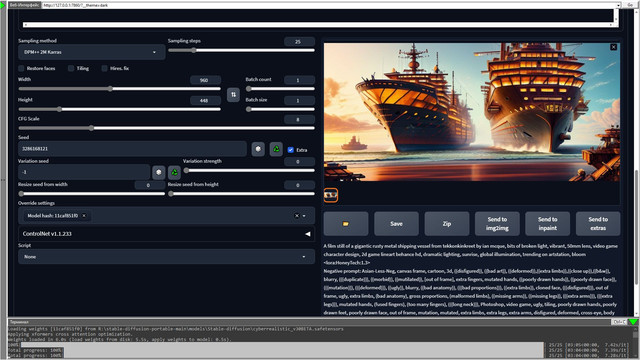Randomize variation seed with dice icon
Screen dimensions: 640x360
[158, 172]
